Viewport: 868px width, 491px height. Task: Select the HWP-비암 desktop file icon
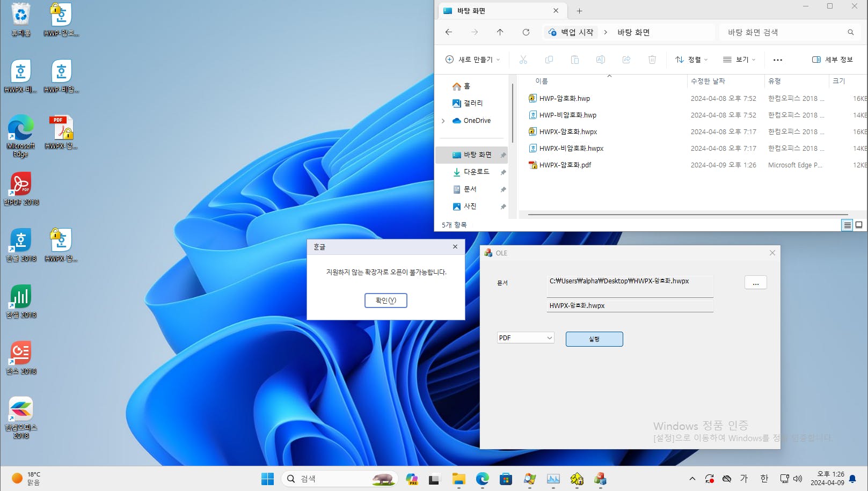tap(61, 76)
